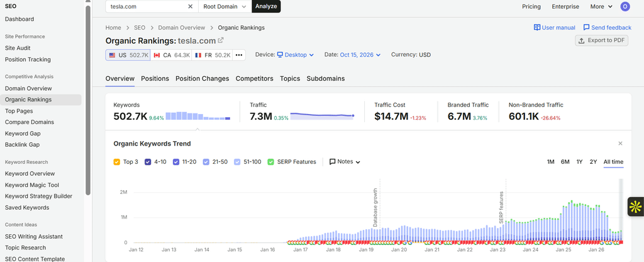The image size is (644, 262).
Task: Select the 2Y time range
Action: 593,162
